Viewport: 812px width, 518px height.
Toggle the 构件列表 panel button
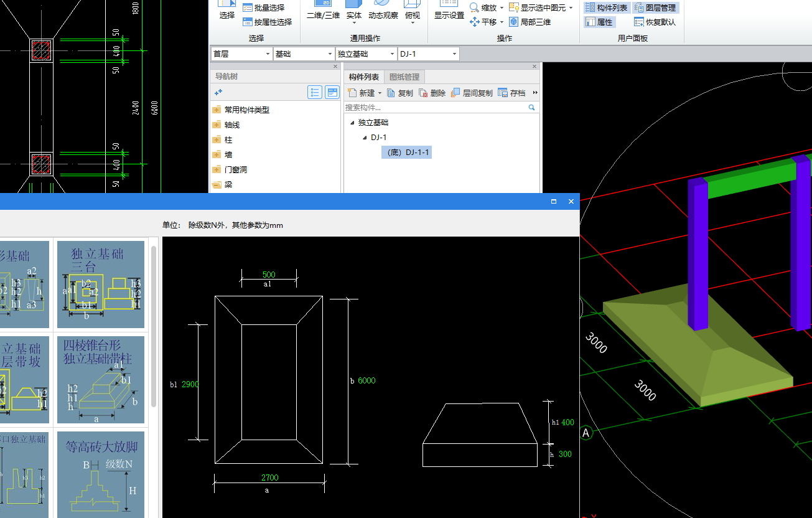point(607,7)
